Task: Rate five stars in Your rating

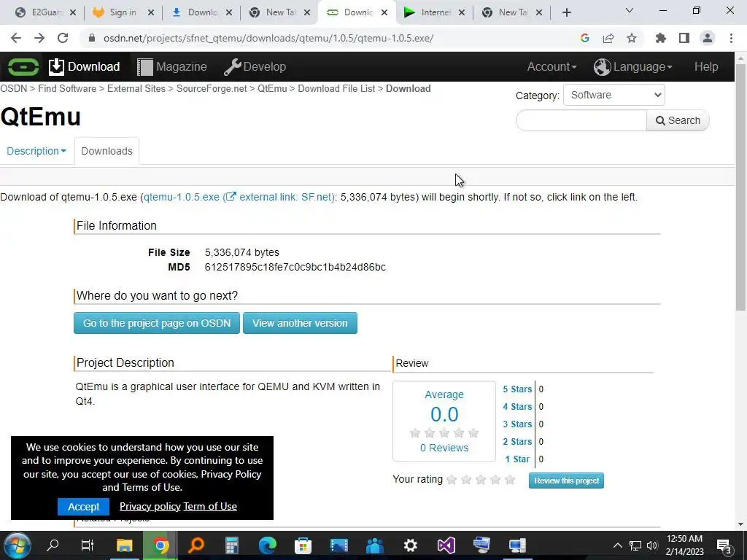Action: (510, 480)
